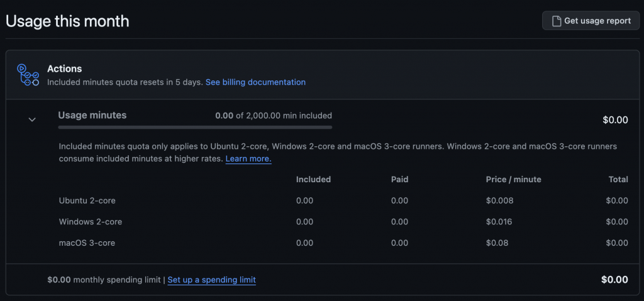Select the macOS 3-core row label

pyautogui.click(x=87, y=243)
